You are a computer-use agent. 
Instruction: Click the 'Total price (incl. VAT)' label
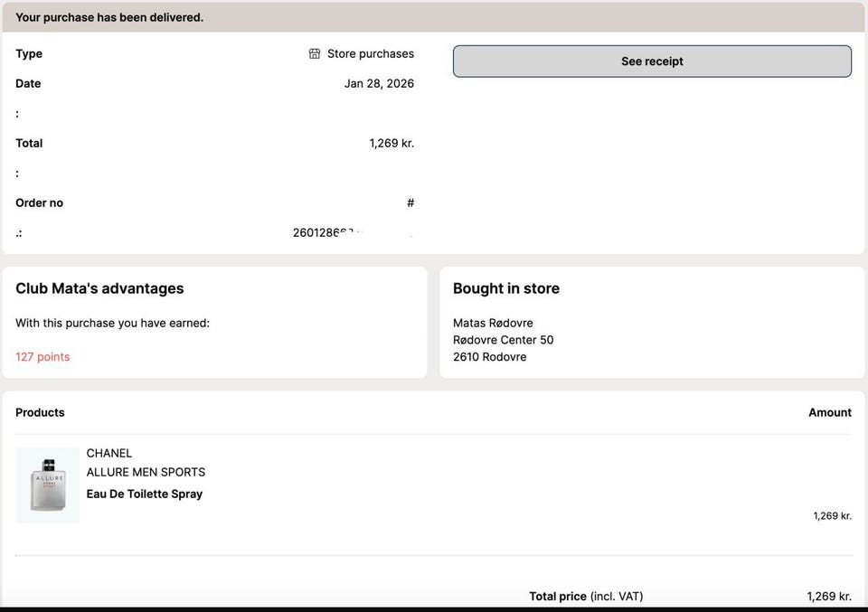click(x=586, y=596)
